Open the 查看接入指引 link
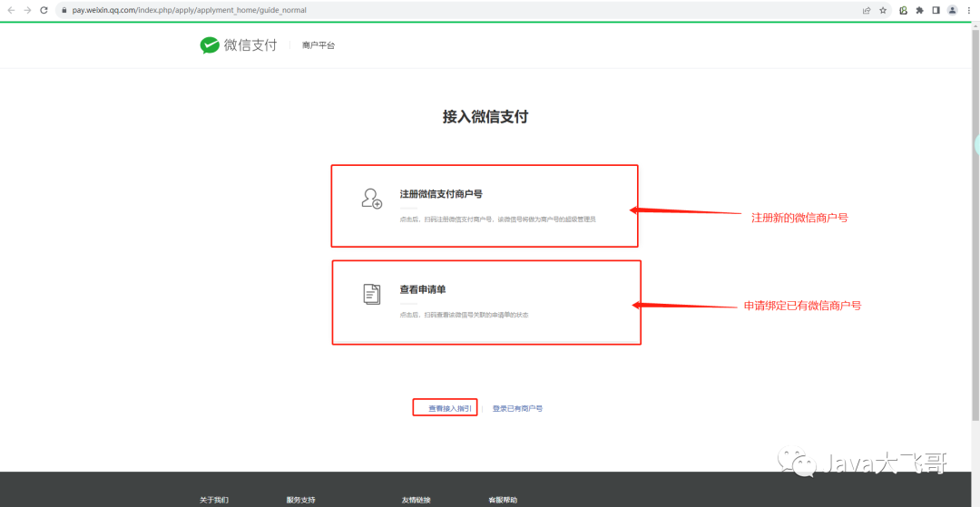This screenshot has width=980, height=507. pos(449,408)
